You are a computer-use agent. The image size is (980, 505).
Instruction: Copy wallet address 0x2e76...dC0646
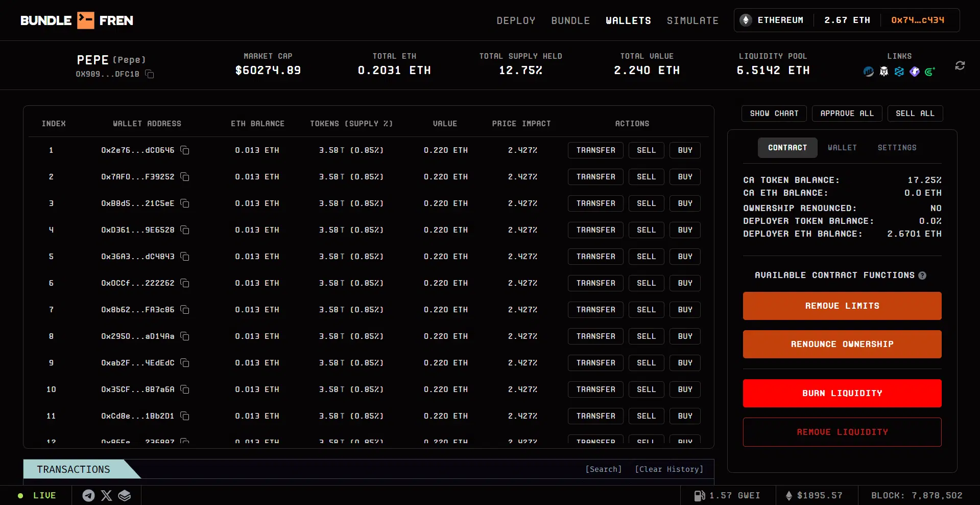pyautogui.click(x=185, y=150)
